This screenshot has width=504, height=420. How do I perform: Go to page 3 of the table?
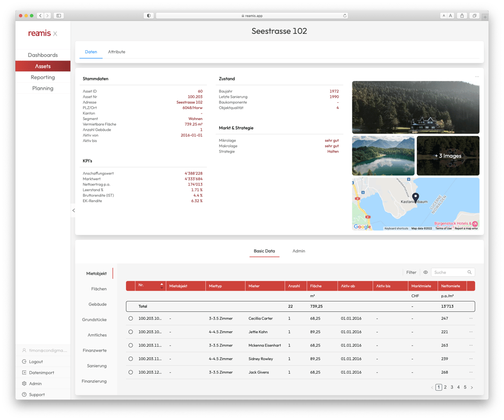[452, 387]
